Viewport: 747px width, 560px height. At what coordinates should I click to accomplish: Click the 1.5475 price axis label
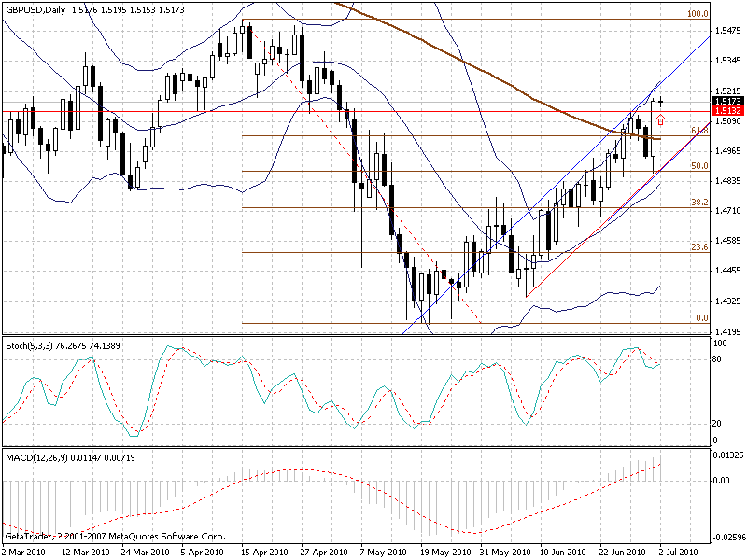point(728,31)
